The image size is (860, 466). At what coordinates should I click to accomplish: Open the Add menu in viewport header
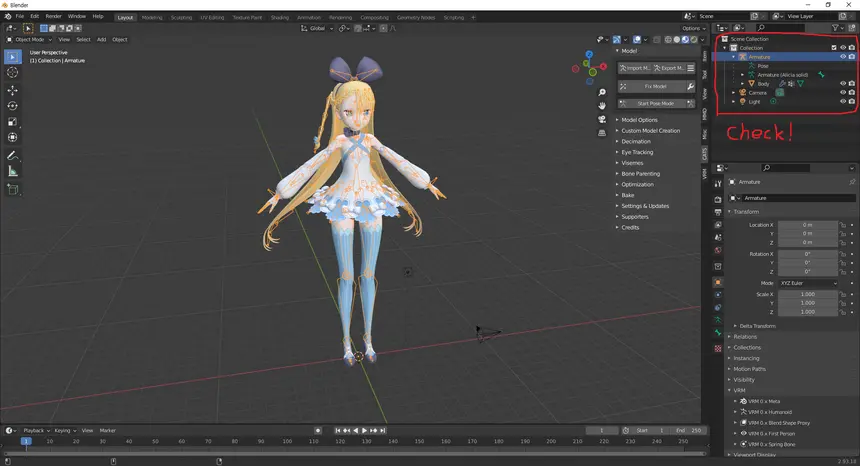pyautogui.click(x=101, y=39)
